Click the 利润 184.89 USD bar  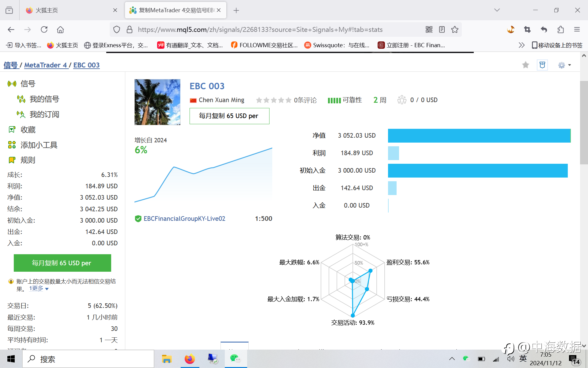pyautogui.click(x=394, y=153)
